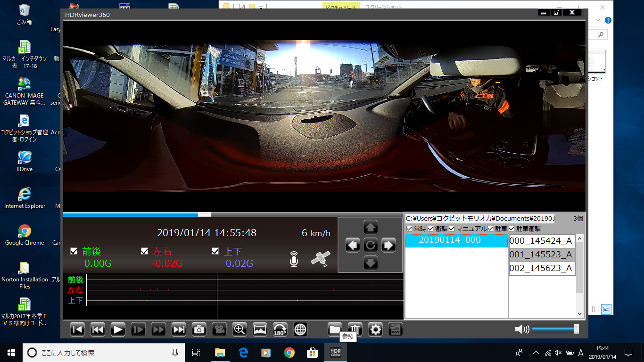Open the folder browse (参照) icon
This screenshot has width=644, height=362.
(335, 329)
